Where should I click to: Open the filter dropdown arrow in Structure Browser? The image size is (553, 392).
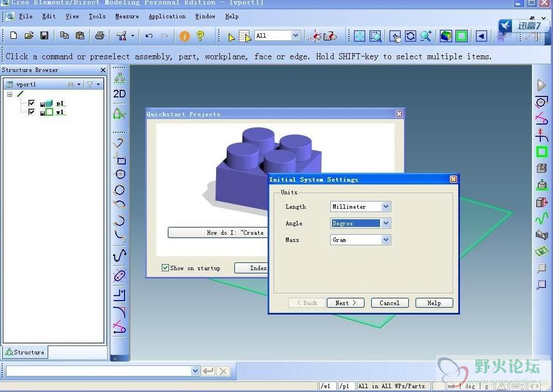pyautogui.click(x=98, y=84)
